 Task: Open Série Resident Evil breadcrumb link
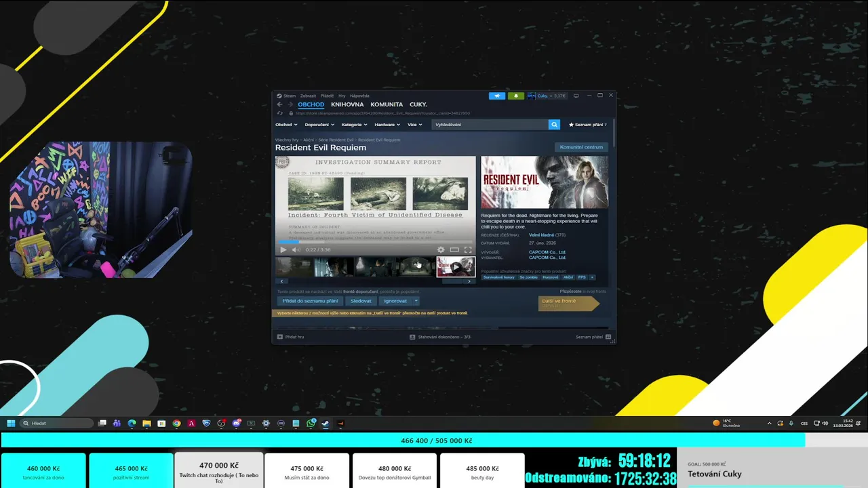(x=336, y=140)
